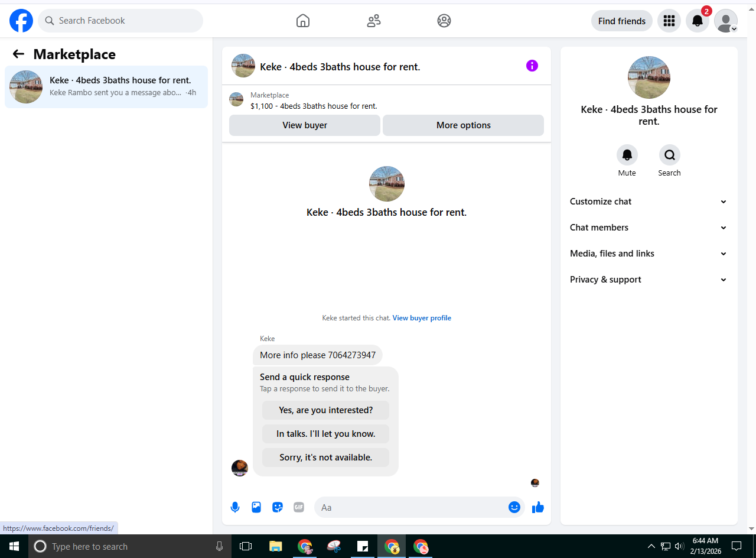Open View buyer profile link
756x558 pixels.
coord(422,318)
